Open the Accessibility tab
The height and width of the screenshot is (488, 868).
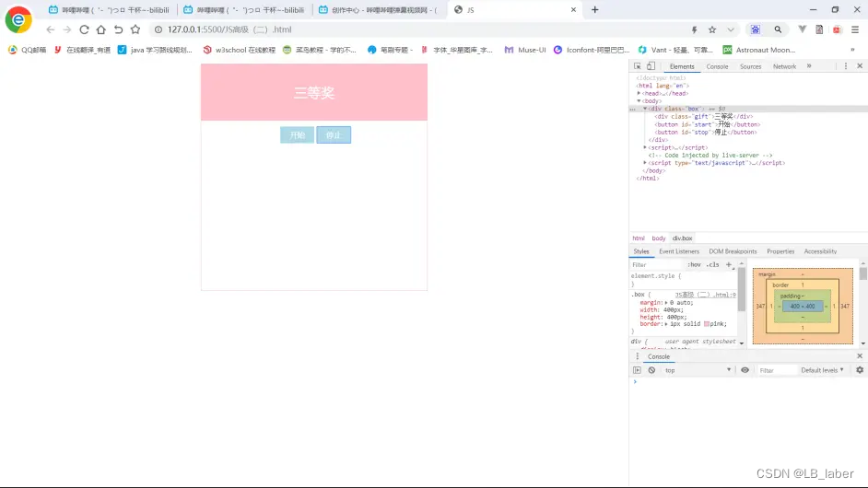(820, 251)
